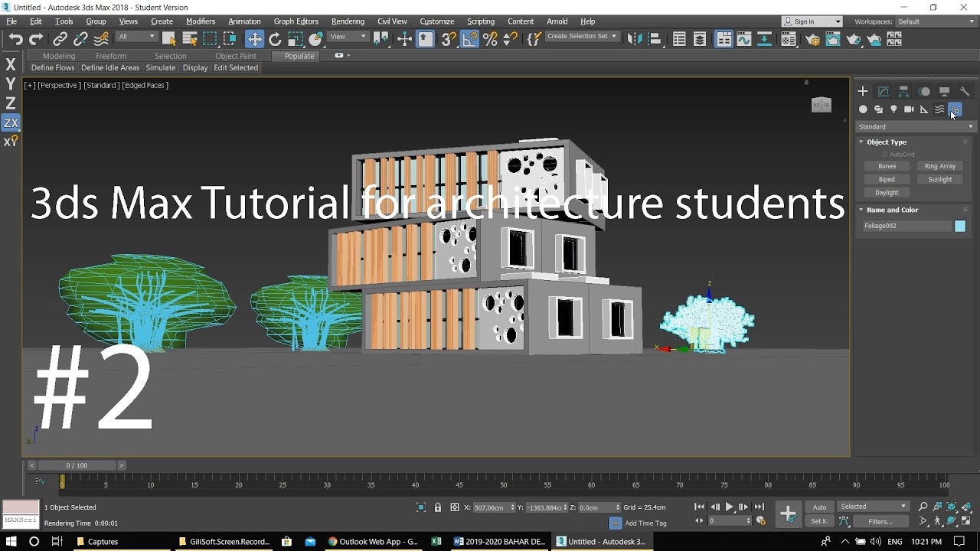Click the Foliage002 object color swatch
This screenshot has height=551, width=980.
[960, 226]
